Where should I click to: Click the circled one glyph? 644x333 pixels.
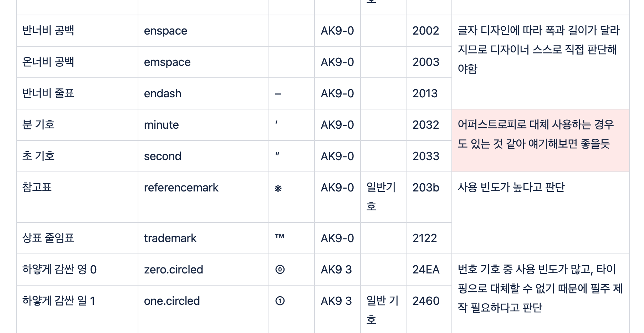click(280, 301)
